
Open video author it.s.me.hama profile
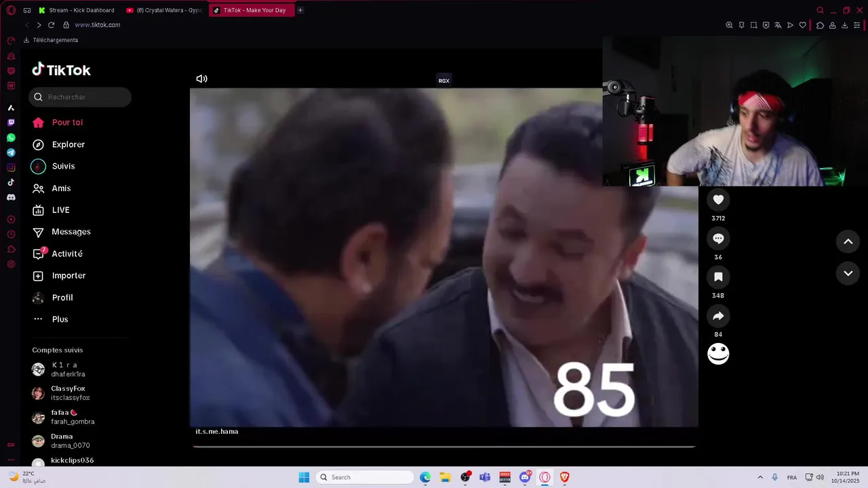(x=217, y=432)
